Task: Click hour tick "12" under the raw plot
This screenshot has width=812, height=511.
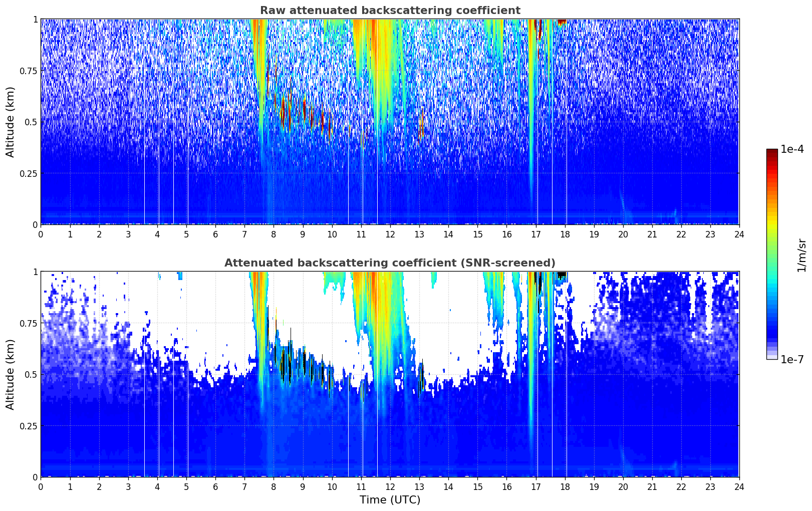Action: click(x=390, y=234)
